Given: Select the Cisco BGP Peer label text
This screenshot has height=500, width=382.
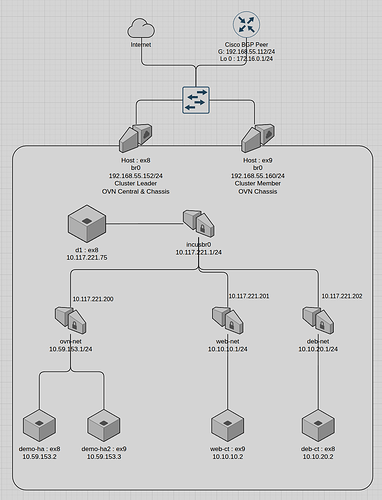Looking at the screenshot, I should [x=246, y=44].
